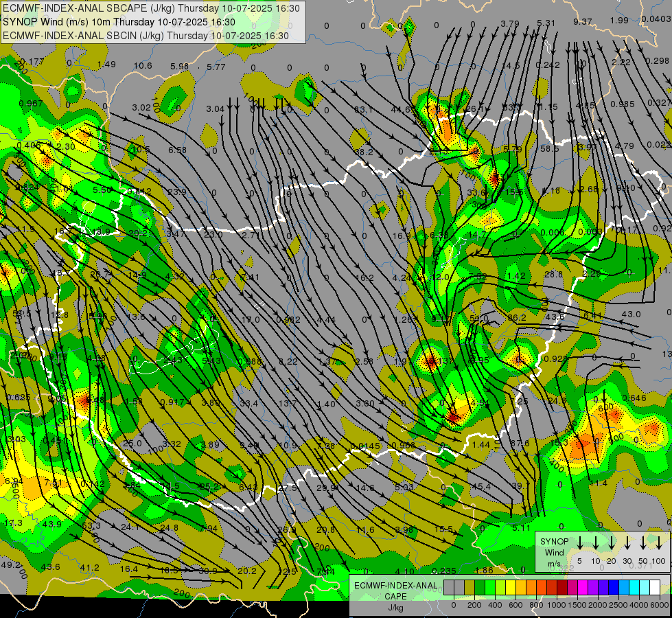Click the wind arrow above 20 m/s
This screenshot has height=618, width=672.
[x=612, y=542]
